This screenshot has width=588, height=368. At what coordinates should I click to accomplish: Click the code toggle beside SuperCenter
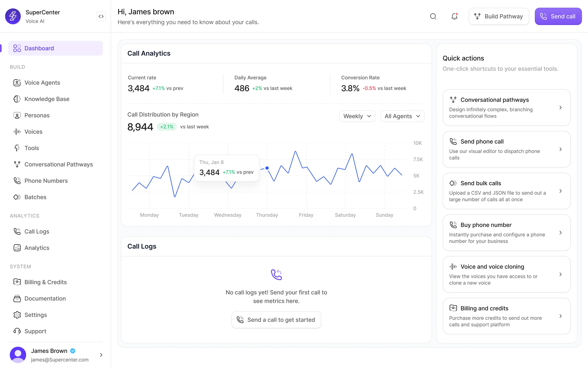101,16
